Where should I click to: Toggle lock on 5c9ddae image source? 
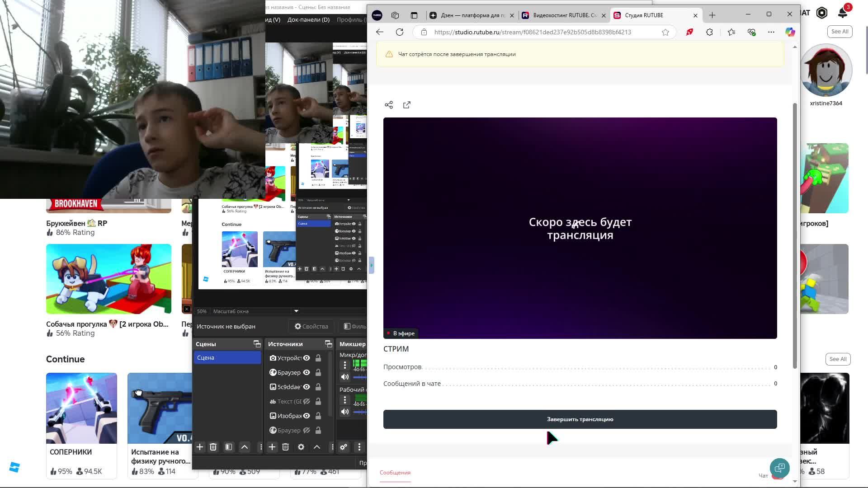point(318,387)
